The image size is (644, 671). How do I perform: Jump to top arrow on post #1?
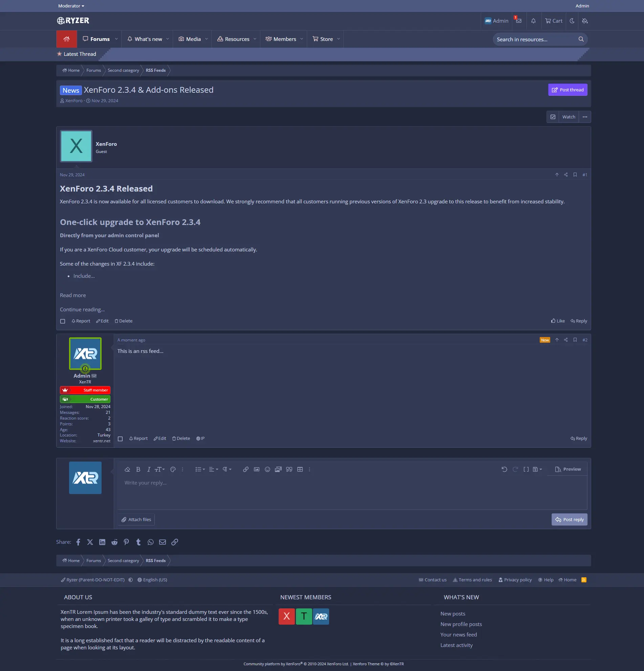tap(557, 175)
